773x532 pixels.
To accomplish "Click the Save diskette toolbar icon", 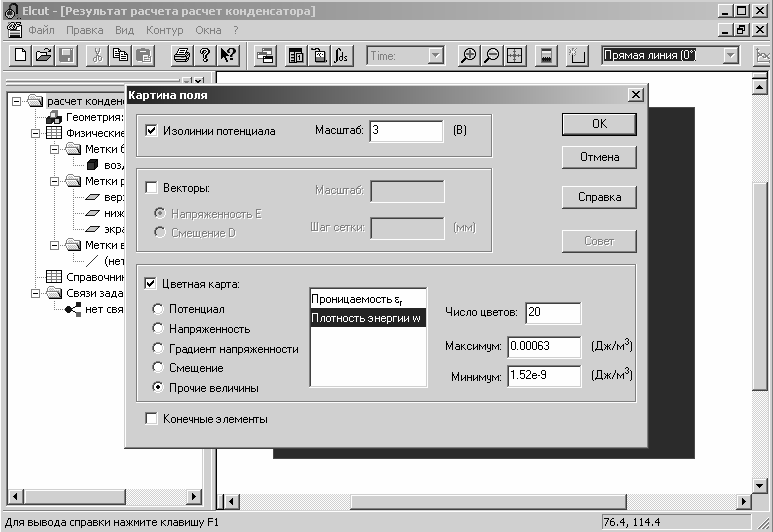I will (x=66, y=55).
